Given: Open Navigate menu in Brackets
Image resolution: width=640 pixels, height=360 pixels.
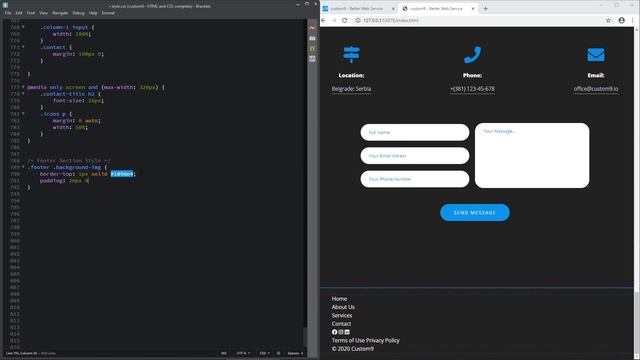Looking at the screenshot, I should pyautogui.click(x=60, y=13).
